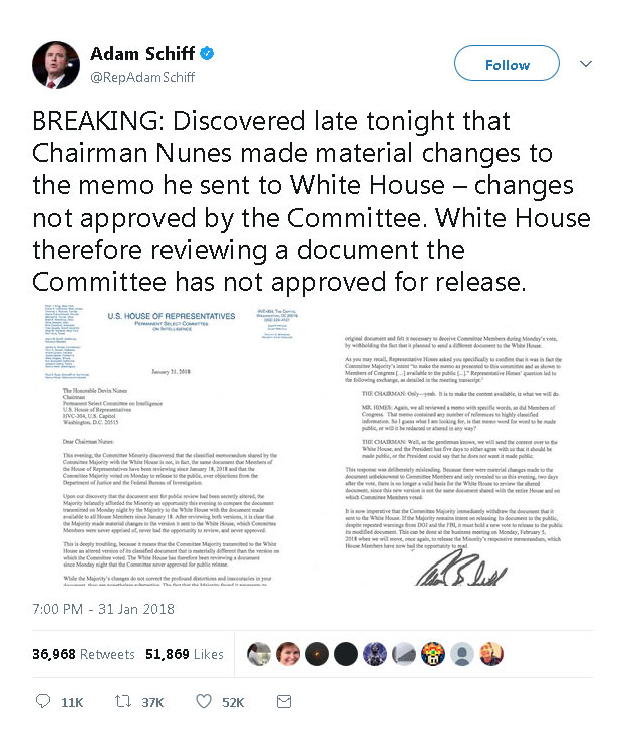Click the first liker avatar in the row
The width and height of the screenshot is (618, 738).
[x=257, y=654]
